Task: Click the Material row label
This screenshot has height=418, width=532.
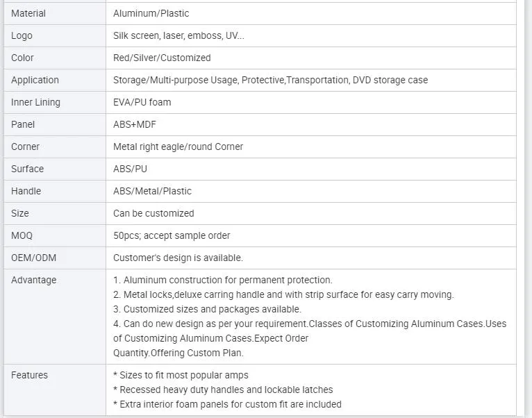Action: (28, 14)
